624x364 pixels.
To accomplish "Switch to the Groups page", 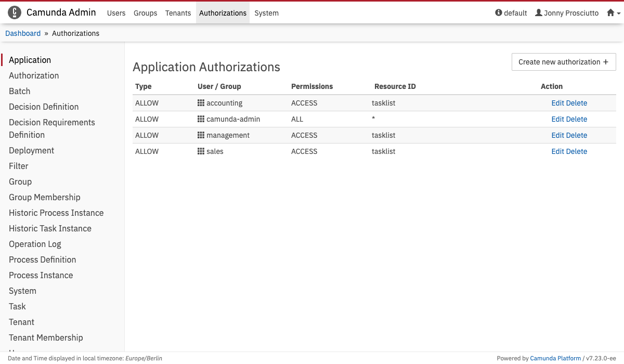I will tap(145, 13).
